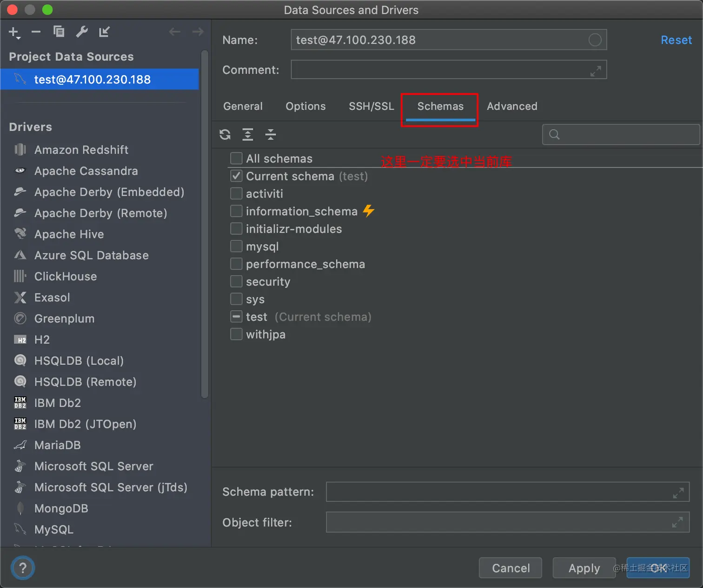Check the security schema checkbox
Screen dimensions: 703x588
[236, 281]
